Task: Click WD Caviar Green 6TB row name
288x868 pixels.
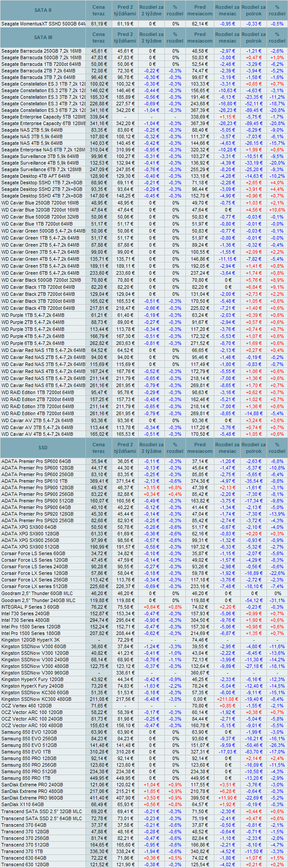Action: pyautogui.click(x=40, y=273)
